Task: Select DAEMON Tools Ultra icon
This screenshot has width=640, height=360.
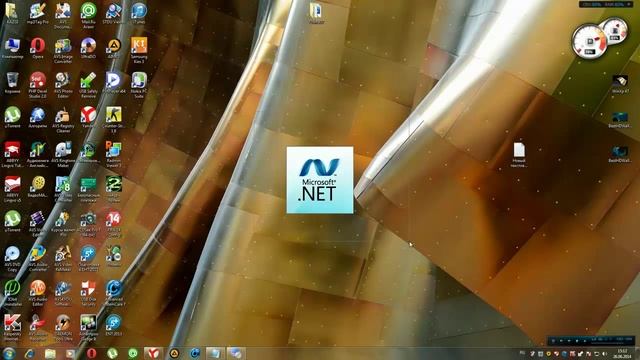Action: (x=63, y=328)
